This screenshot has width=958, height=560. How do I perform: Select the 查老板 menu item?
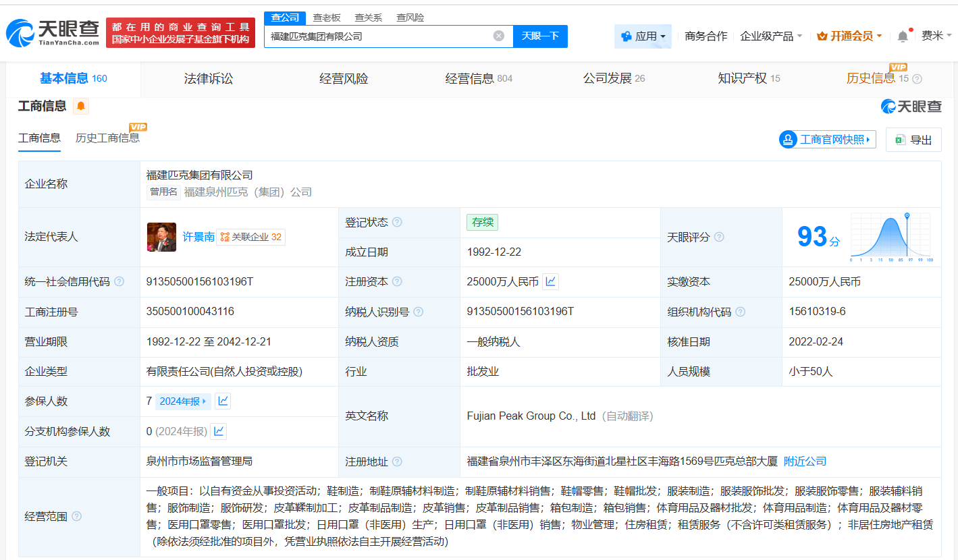coord(327,18)
